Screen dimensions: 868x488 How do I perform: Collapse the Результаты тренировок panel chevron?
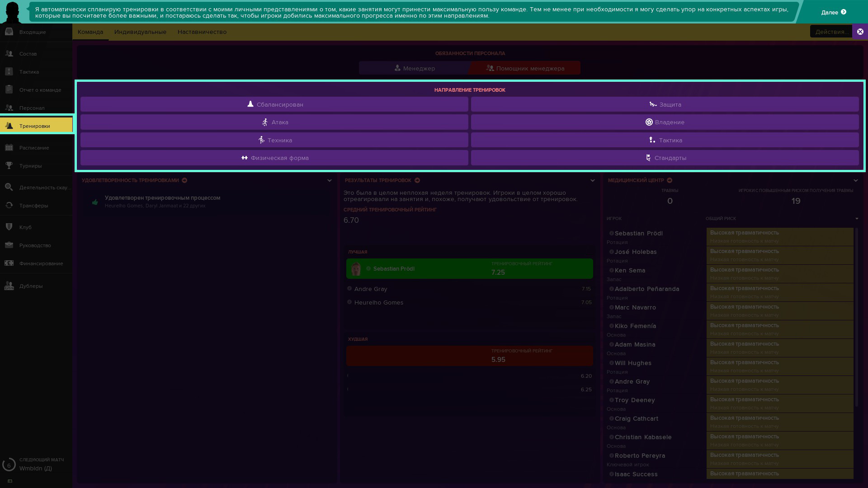[593, 180]
